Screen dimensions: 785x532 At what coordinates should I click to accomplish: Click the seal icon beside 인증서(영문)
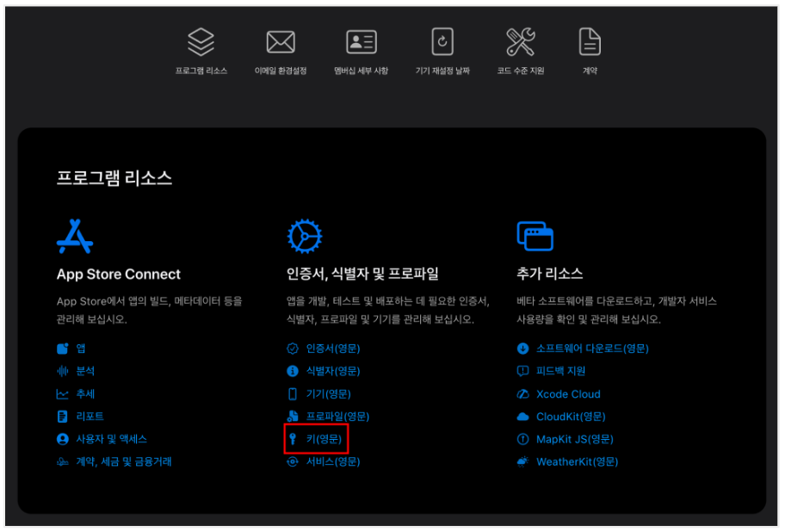[293, 349]
